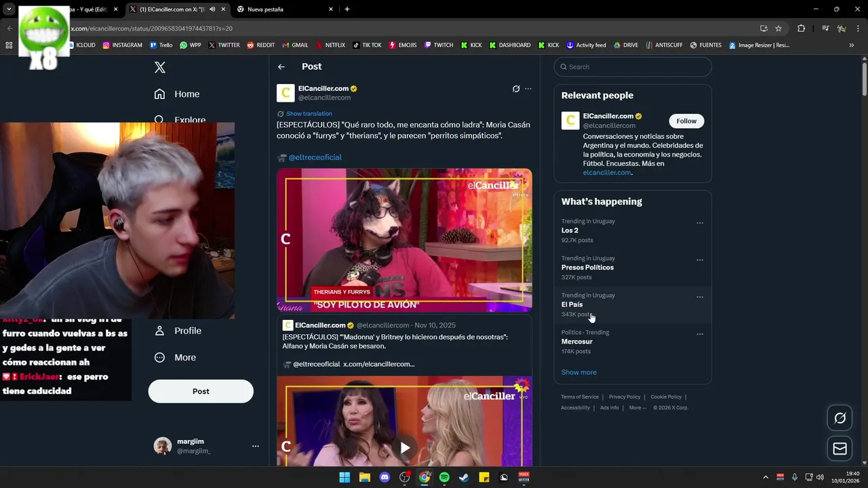Open options for Presos Políticos trend
This screenshot has height=488, width=868.
coord(700,260)
